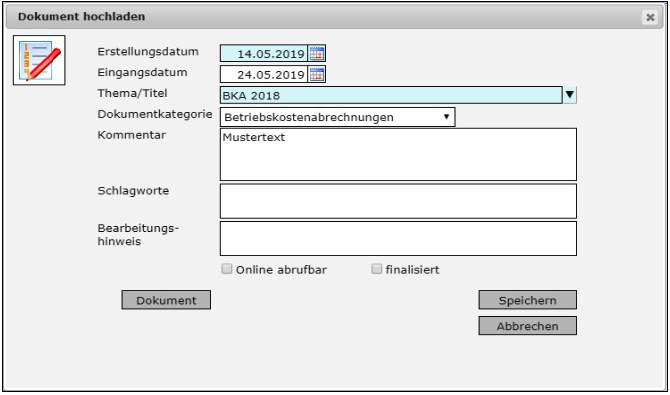Viewport: 670px width, 395px height.
Task: Click the Erstellungsdatum label
Action: coord(148,52)
